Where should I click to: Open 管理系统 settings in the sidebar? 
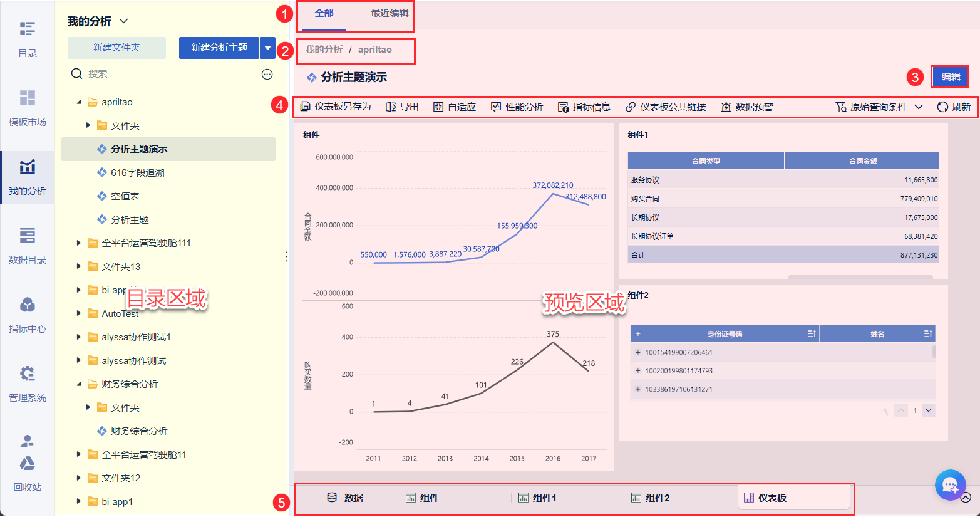(x=28, y=384)
